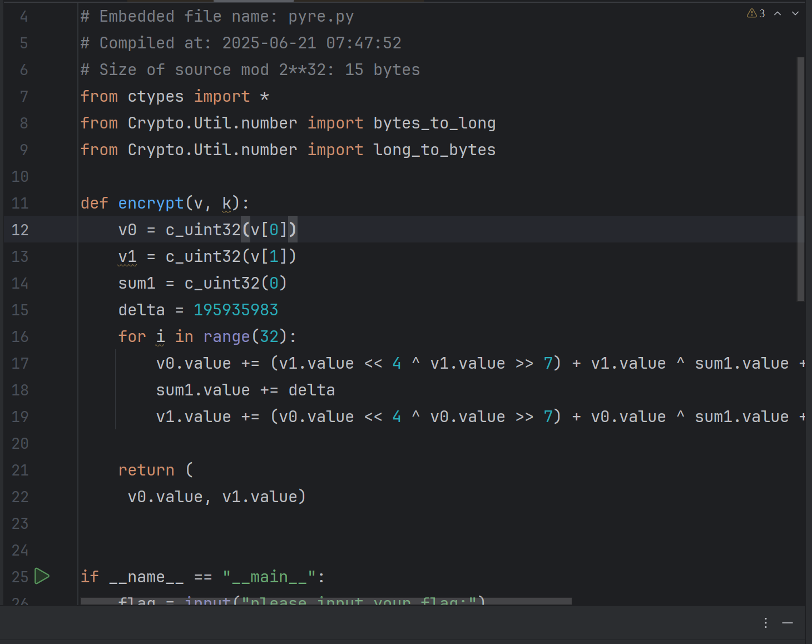The width and height of the screenshot is (812, 644).
Task: Click the delta value 195935983
Action: (236, 310)
